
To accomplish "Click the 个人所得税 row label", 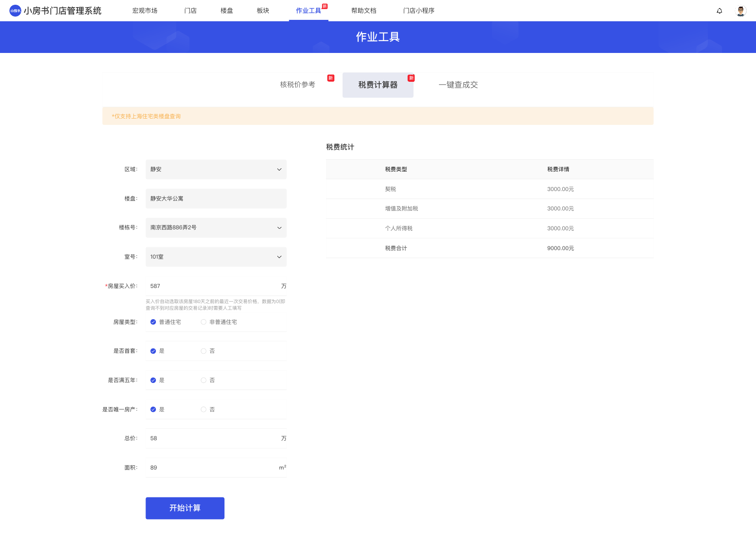I will tap(398, 228).
